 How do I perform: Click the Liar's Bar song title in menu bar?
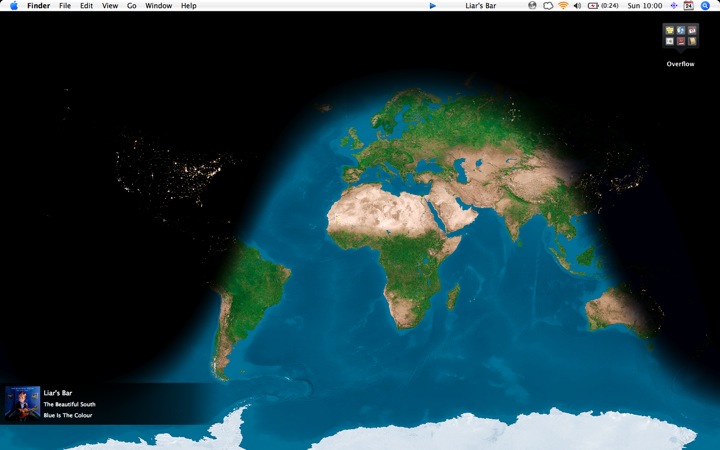[x=480, y=6]
